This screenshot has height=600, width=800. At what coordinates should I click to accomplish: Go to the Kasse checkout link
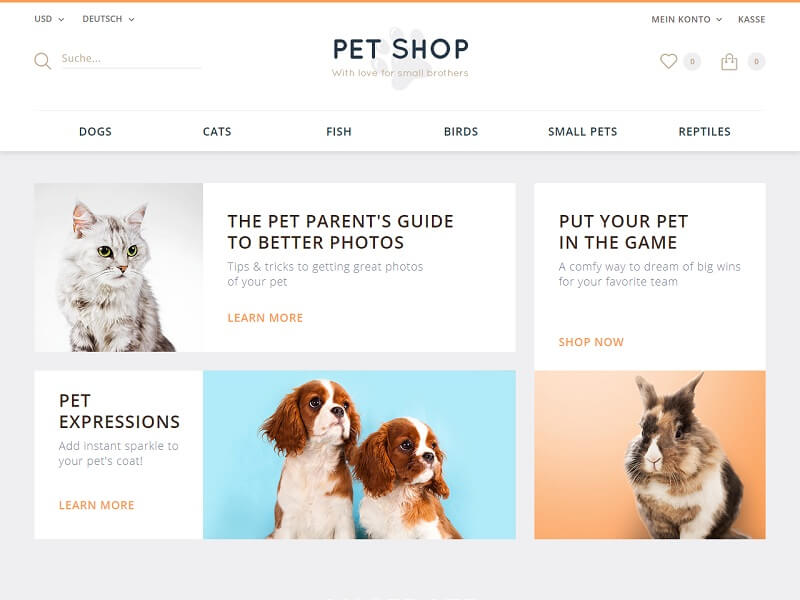[752, 19]
